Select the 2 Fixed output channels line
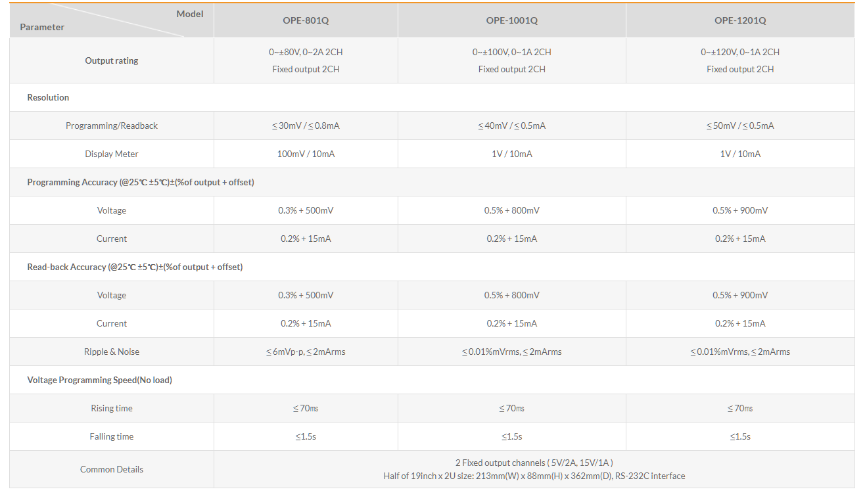The height and width of the screenshot is (504, 865). point(534,463)
